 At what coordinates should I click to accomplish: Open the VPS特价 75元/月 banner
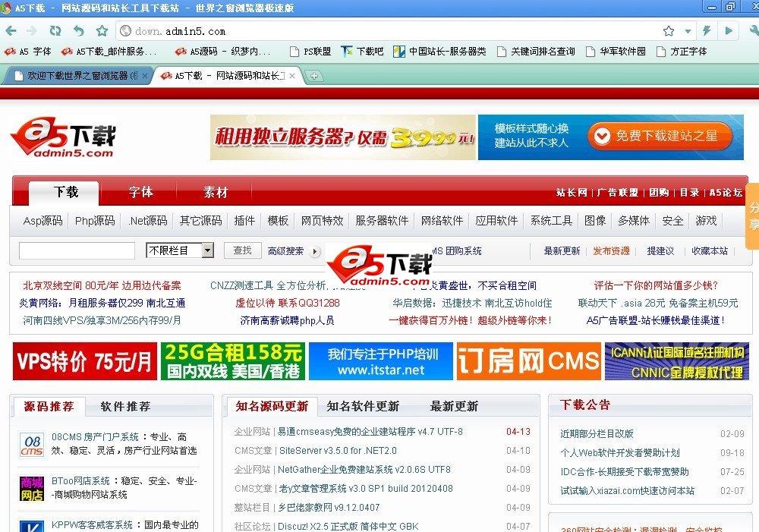coord(85,361)
